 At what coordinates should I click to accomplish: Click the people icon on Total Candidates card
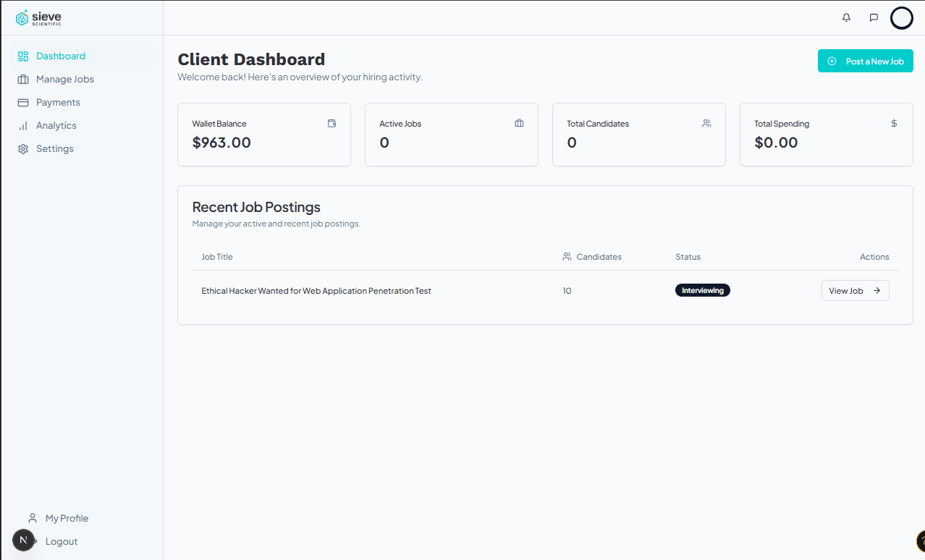pos(706,123)
